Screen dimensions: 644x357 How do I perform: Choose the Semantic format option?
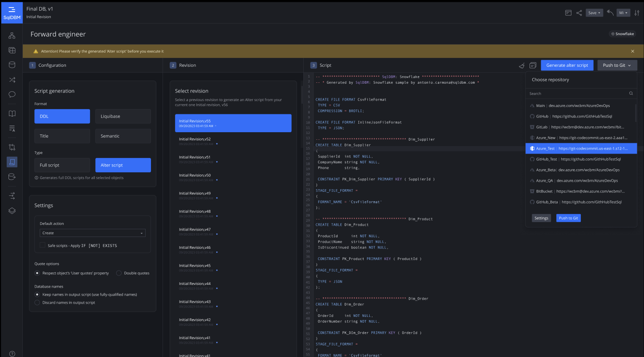click(x=123, y=136)
